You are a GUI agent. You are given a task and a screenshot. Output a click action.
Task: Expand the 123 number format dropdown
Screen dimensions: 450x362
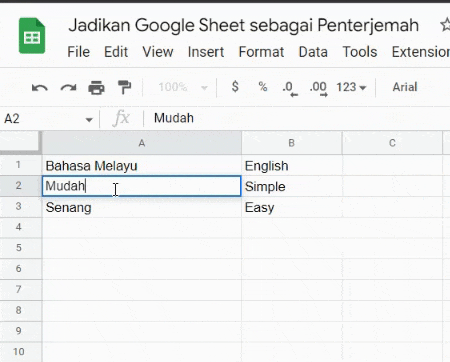click(351, 87)
